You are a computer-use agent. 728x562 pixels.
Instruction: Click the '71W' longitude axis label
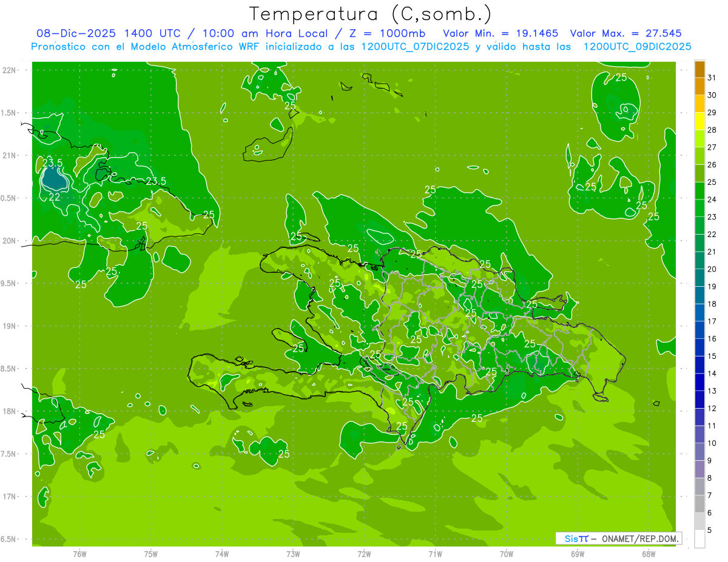435,554
